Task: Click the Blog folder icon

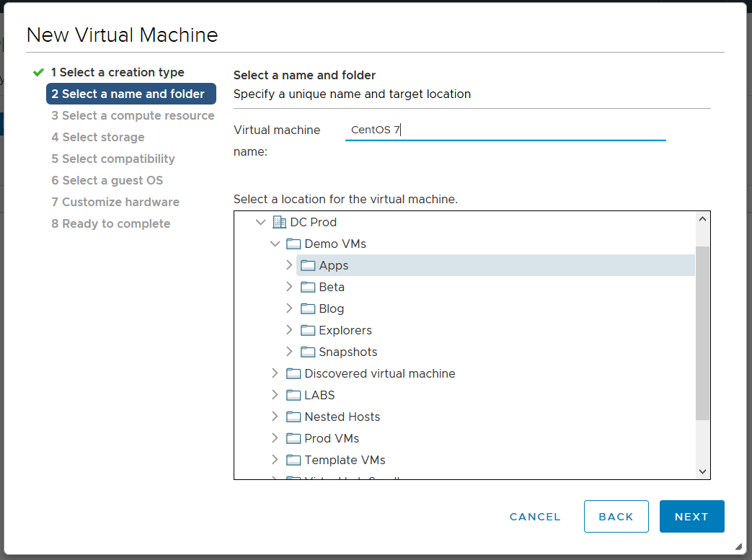Action: tap(308, 308)
